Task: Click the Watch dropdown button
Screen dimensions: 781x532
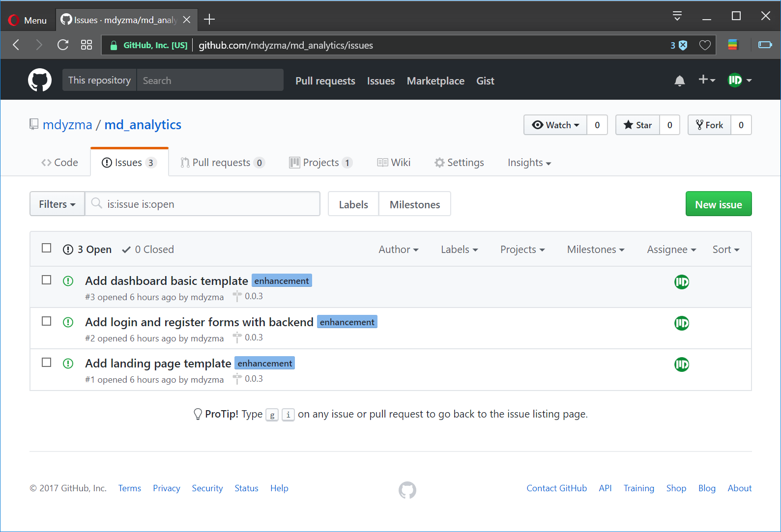Action: (555, 125)
